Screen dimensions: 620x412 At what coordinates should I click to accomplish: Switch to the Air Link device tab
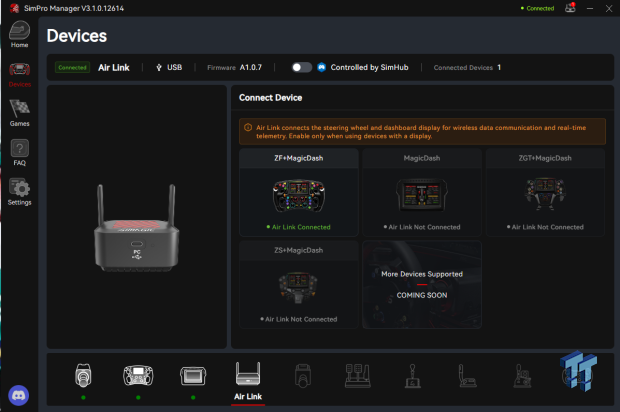[x=248, y=382]
